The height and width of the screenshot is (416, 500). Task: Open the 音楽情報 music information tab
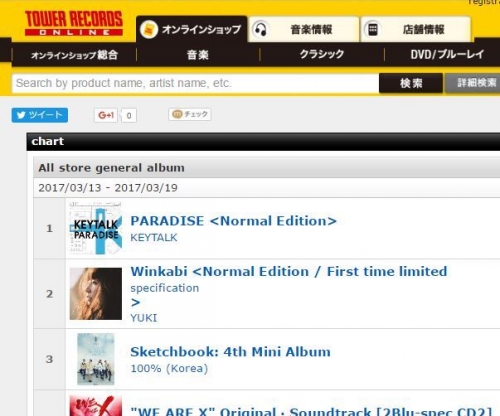pyautogui.click(x=303, y=29)
